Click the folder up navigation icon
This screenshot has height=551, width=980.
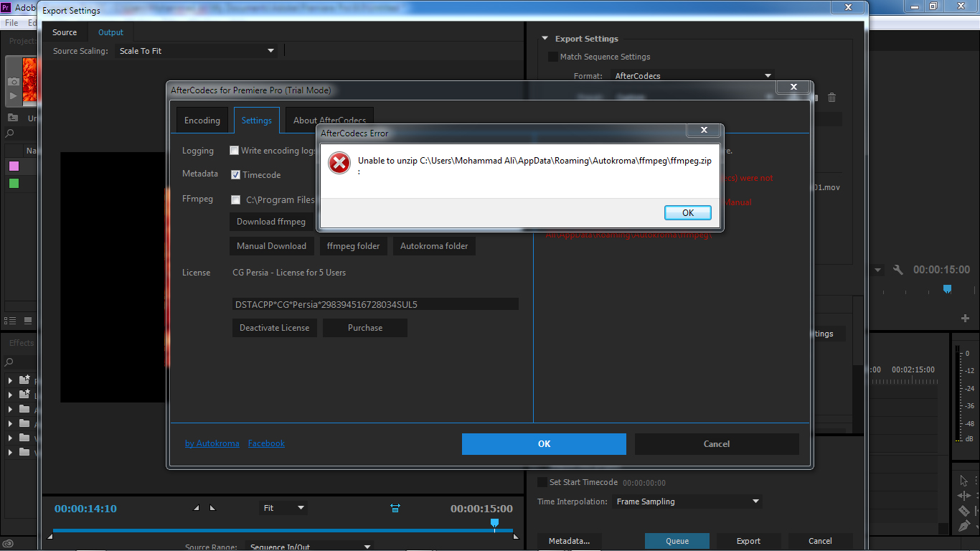pyautogui.click(x=13, y=118)
